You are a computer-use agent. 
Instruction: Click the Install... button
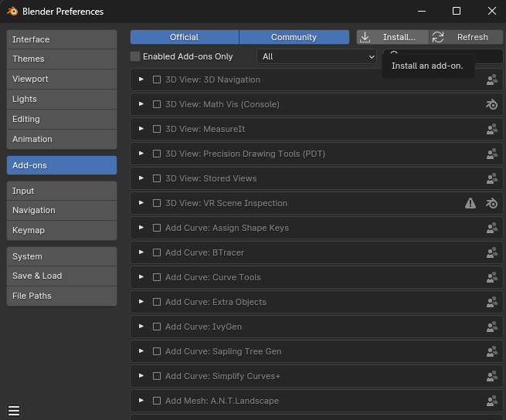(392, 37)
